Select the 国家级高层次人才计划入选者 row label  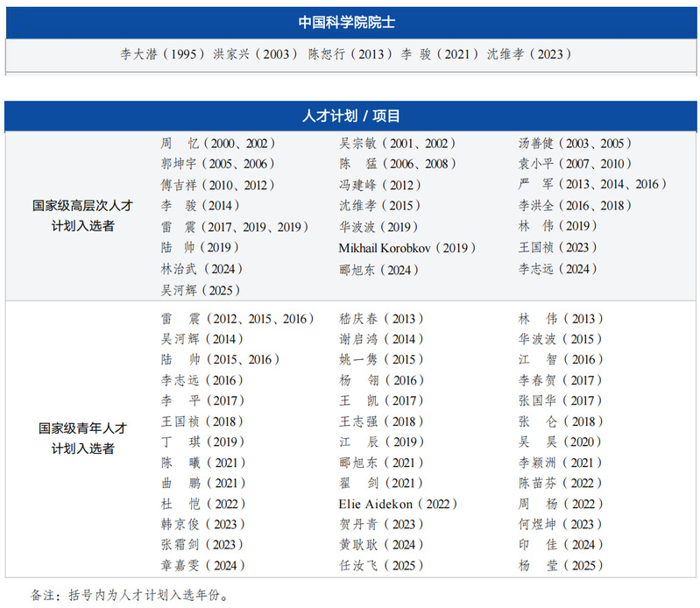pyautogui.click(x=82, y=216)
